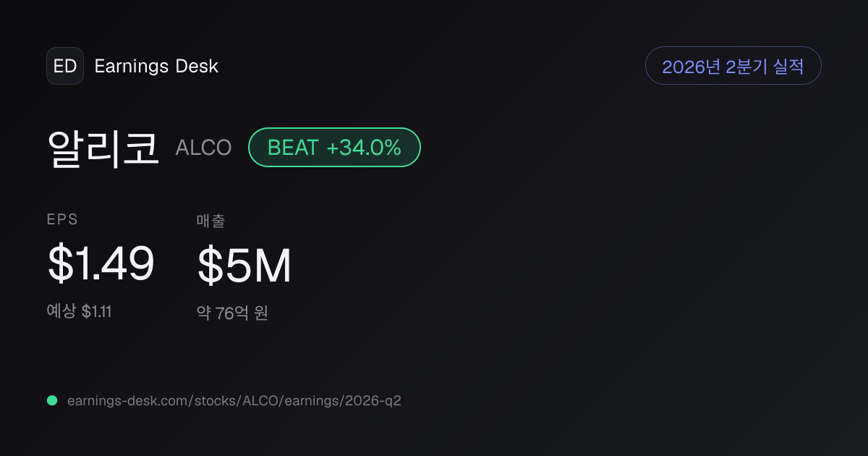Click the 예상 $1.11 estimate text
Image resolution: width=868 pixels, height=456 pixels.
tap(79, 312)
